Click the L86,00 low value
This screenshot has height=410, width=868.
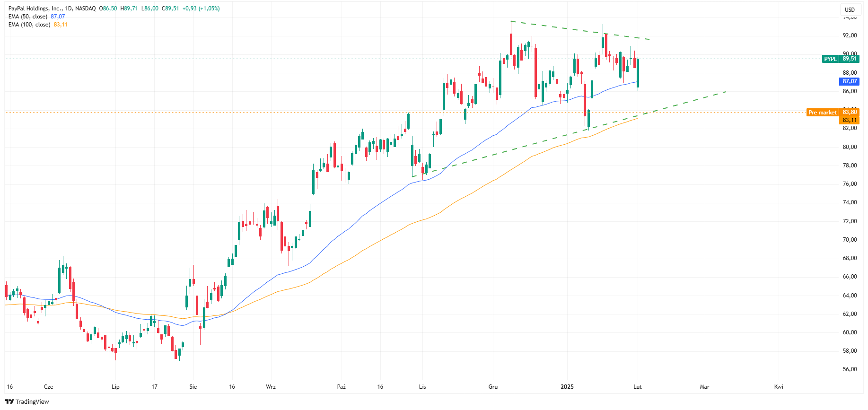[x=149, y=9]
